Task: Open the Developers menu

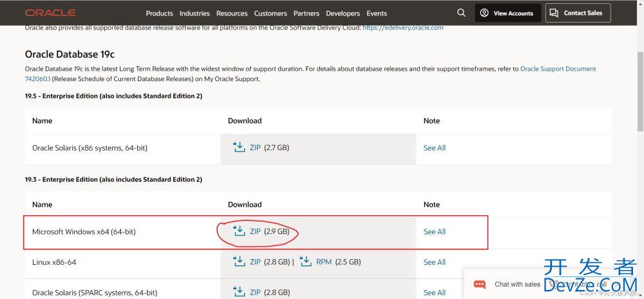Action: pos(343,13)
